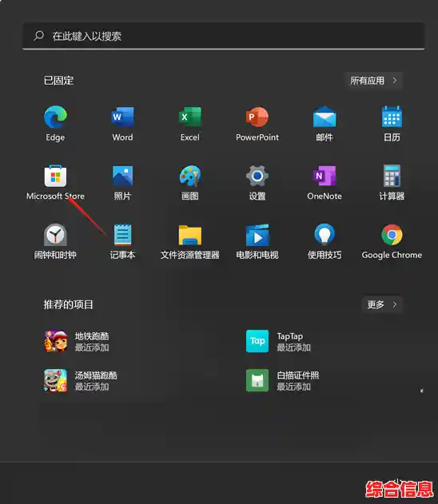Open recommended item 汤姆猫跑酷
Image resolution: width=438 pixels, height=504 pixels.
pos(81,380)
